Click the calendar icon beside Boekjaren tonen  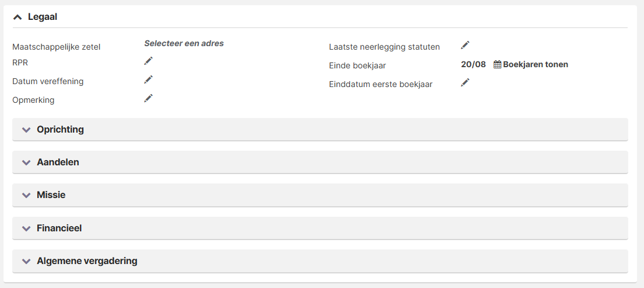497,65
